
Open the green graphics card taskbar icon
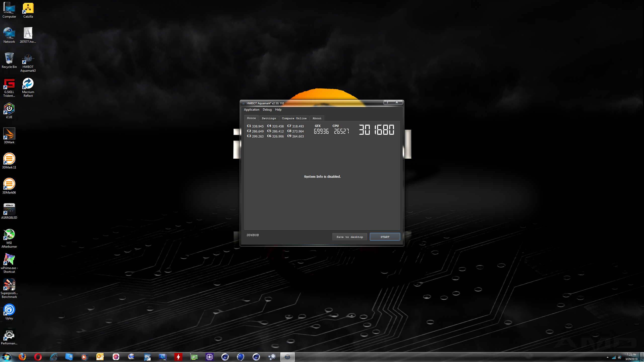coord(194,357)
